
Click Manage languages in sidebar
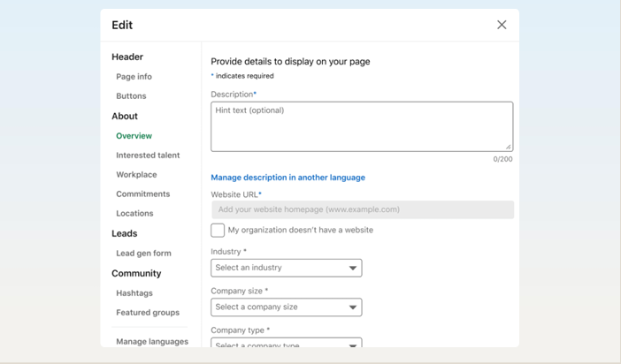point(152,342)
